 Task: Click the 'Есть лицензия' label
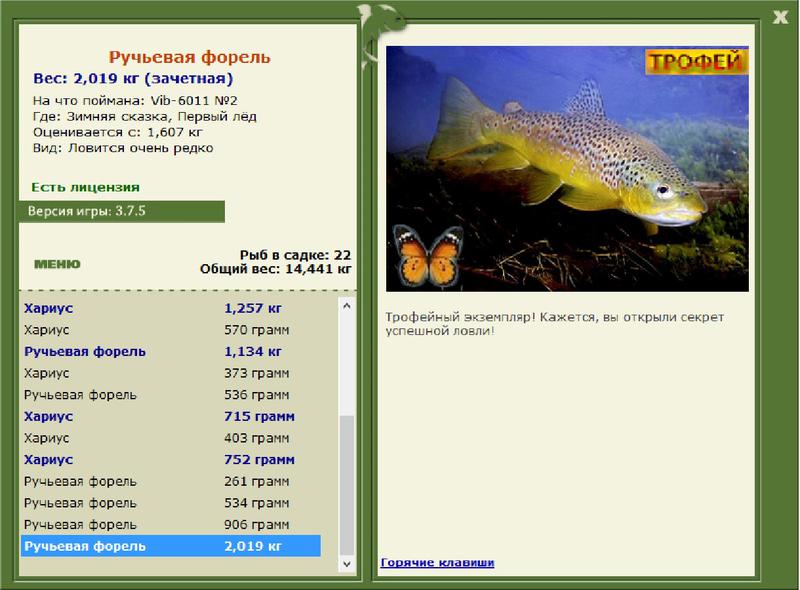(86, 187)
